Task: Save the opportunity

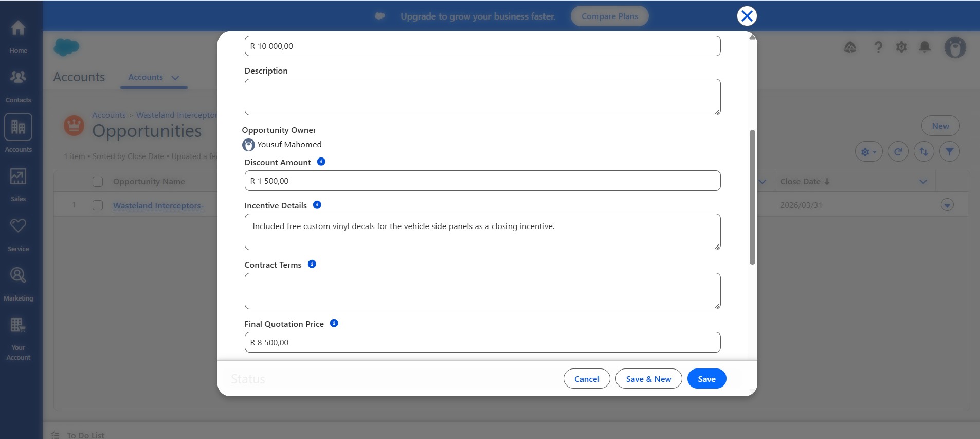Action: [706, 379]
